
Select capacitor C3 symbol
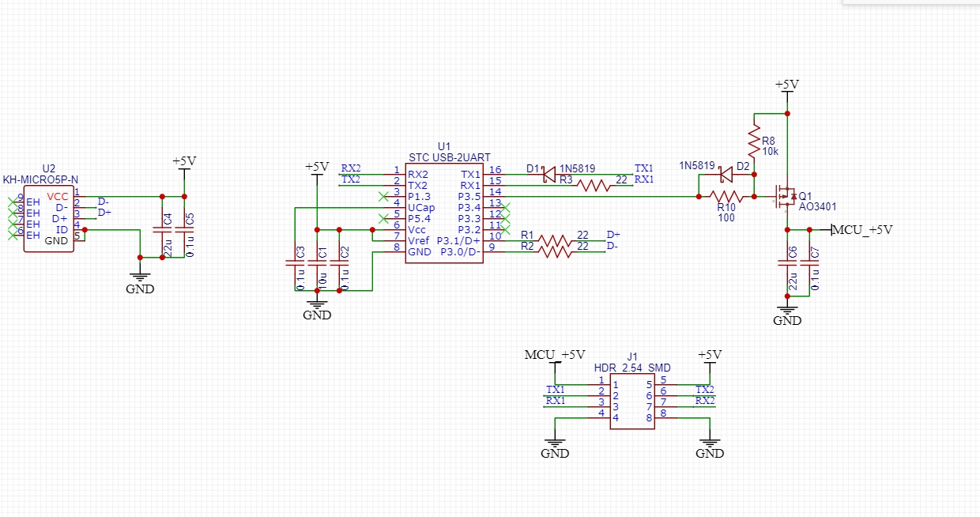coord(295,262)
